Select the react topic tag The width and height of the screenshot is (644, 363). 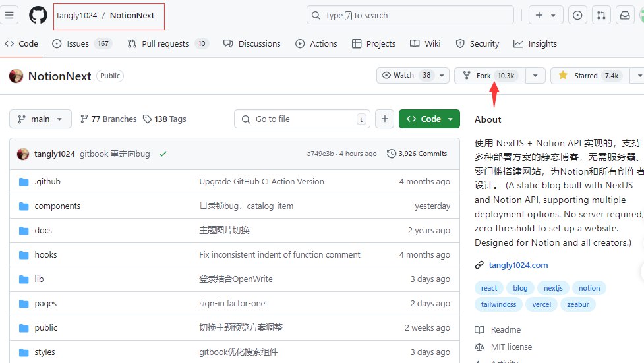[x=488, y=289]
